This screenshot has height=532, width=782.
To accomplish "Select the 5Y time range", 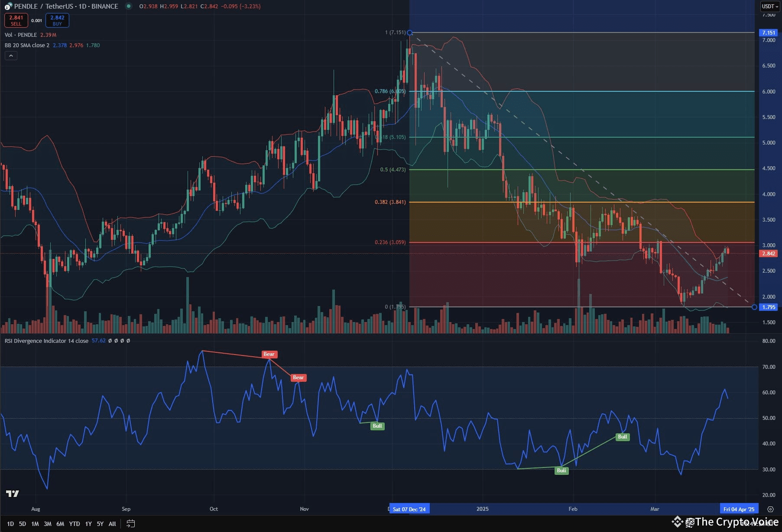I will click(100, 524).
